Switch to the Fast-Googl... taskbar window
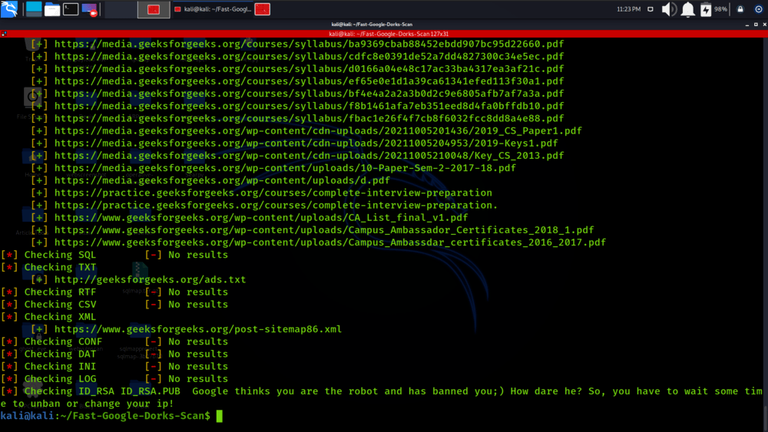This screenshot has height=432, width=768. point(213,9)
